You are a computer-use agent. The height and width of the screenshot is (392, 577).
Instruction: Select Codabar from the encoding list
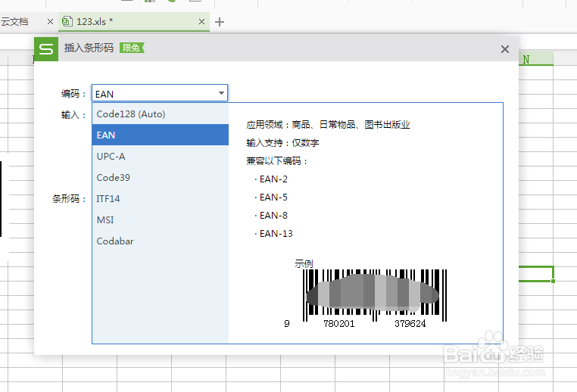[161, 241]
